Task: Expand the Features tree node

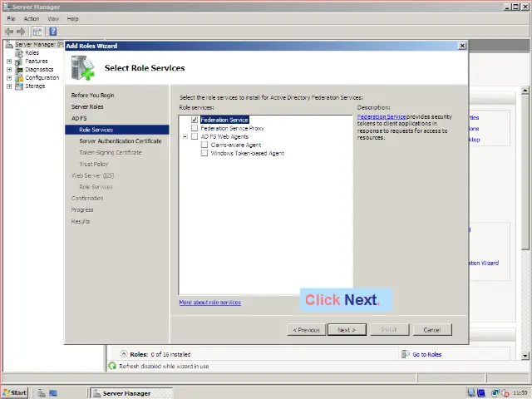Action: [x=9, y=62]
